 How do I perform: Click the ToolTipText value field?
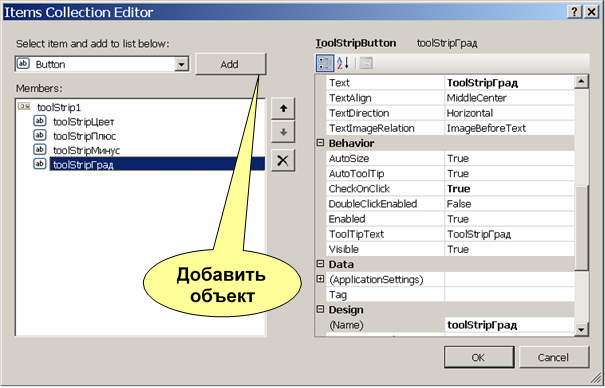[x=509, y=234]
